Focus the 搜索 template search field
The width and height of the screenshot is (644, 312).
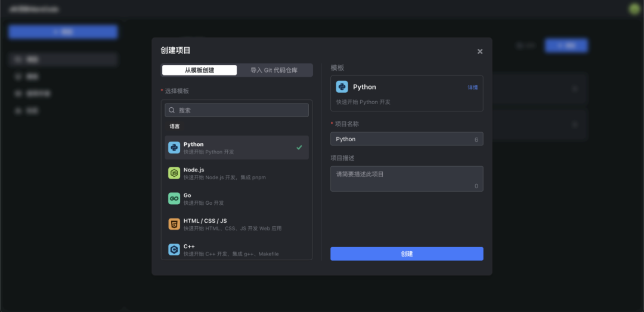point(237,110)
